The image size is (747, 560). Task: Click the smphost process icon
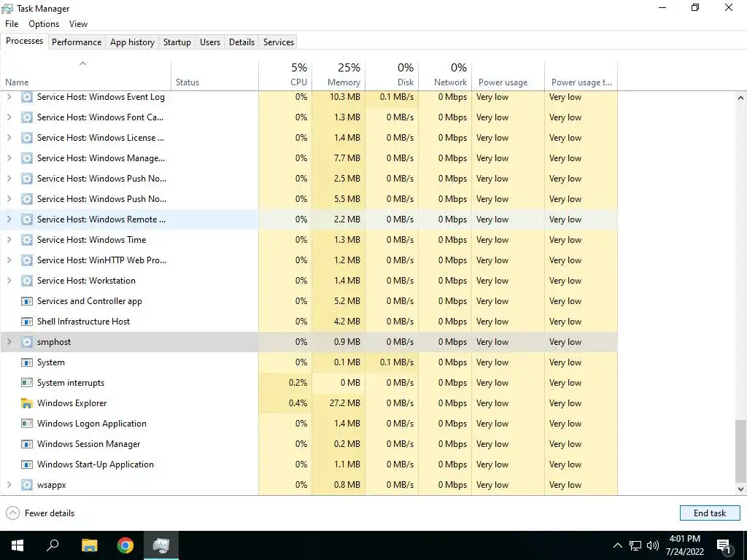point(27,342)
